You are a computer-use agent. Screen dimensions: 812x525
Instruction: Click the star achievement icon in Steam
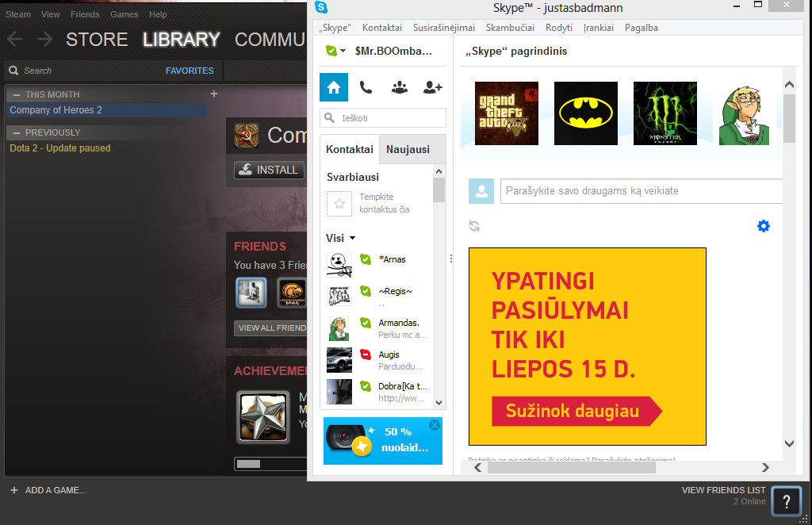pos(263,417)
